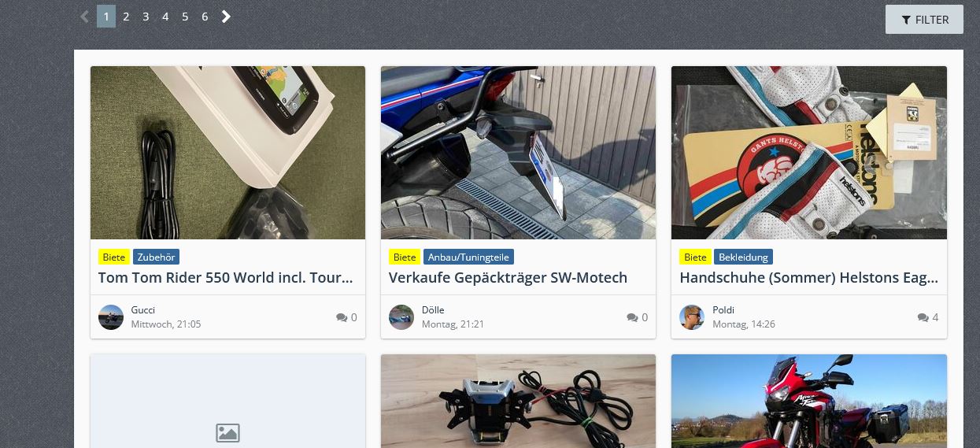Screen dimensions: 980x448
Task: Open comments icon on Tom Tom Rider listing
Action: click(342, 317)
